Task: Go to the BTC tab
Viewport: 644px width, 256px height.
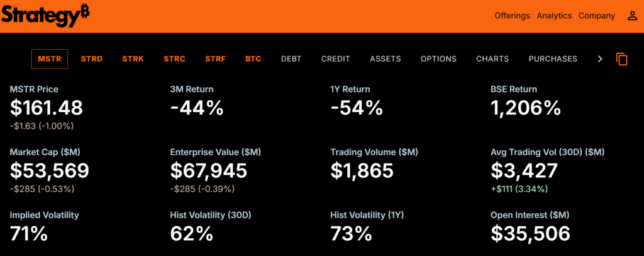Action: click(253, 58)
